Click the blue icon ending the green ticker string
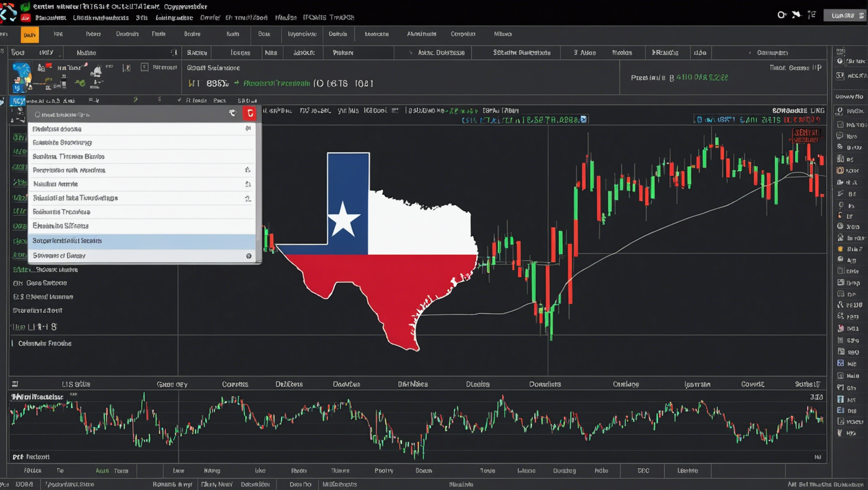The image size is (868, 490). 584,119
